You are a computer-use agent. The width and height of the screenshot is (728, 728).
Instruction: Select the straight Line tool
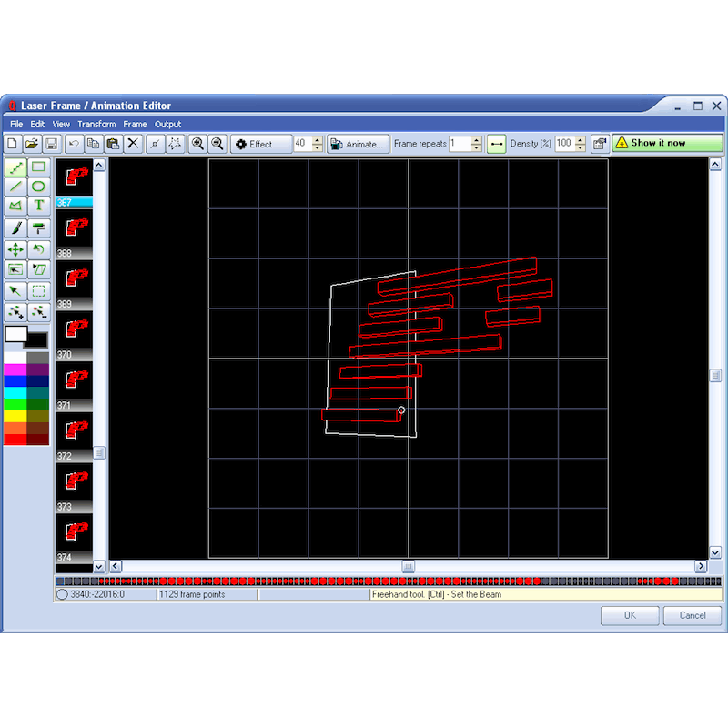(x=15, y=187)
